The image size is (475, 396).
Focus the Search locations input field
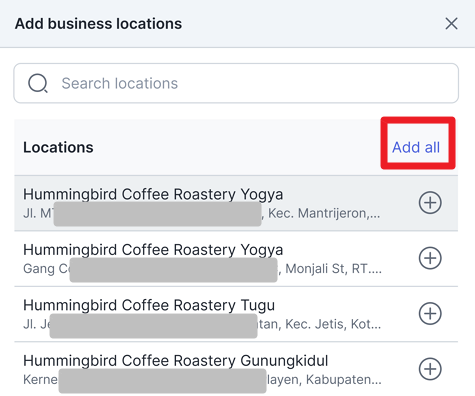tap(236, 83)
